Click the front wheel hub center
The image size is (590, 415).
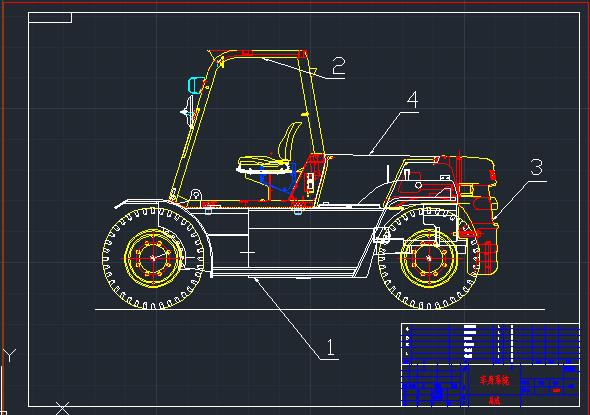pyautogui.click(x=153, y=258)
